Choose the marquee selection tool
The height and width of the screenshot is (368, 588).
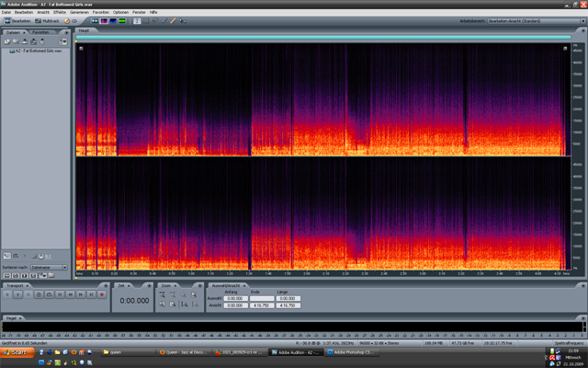146,21
